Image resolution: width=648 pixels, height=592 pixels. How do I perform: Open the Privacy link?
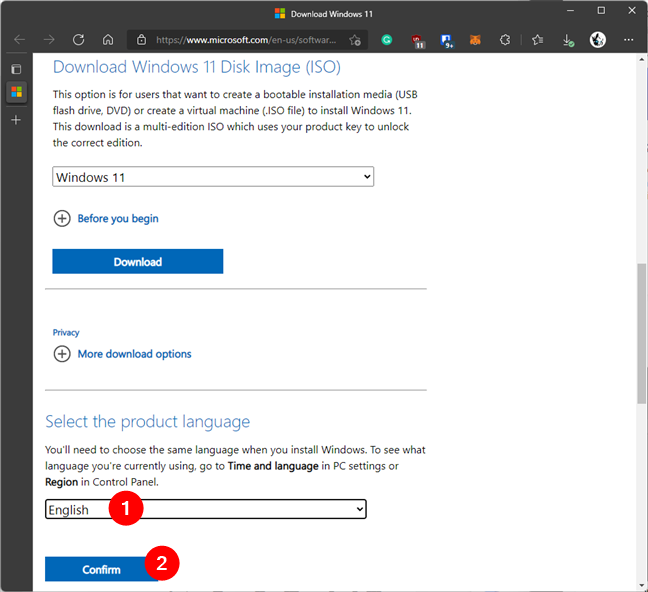click(66, 332)
